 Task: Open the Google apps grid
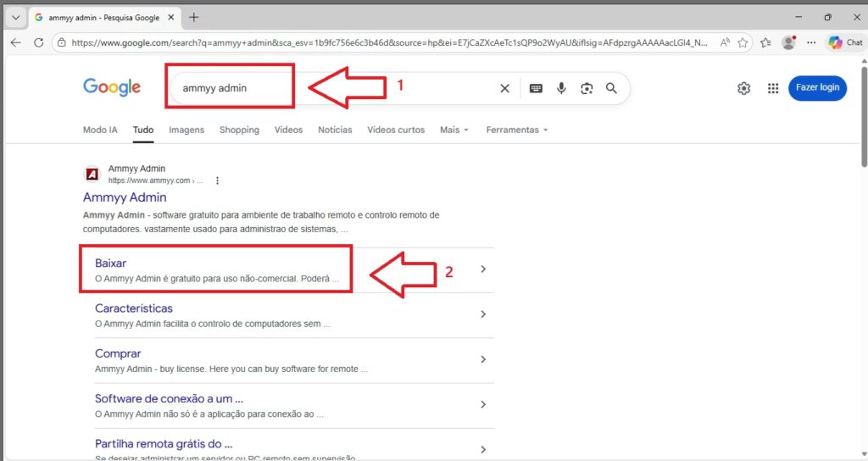tap(772, 88)
